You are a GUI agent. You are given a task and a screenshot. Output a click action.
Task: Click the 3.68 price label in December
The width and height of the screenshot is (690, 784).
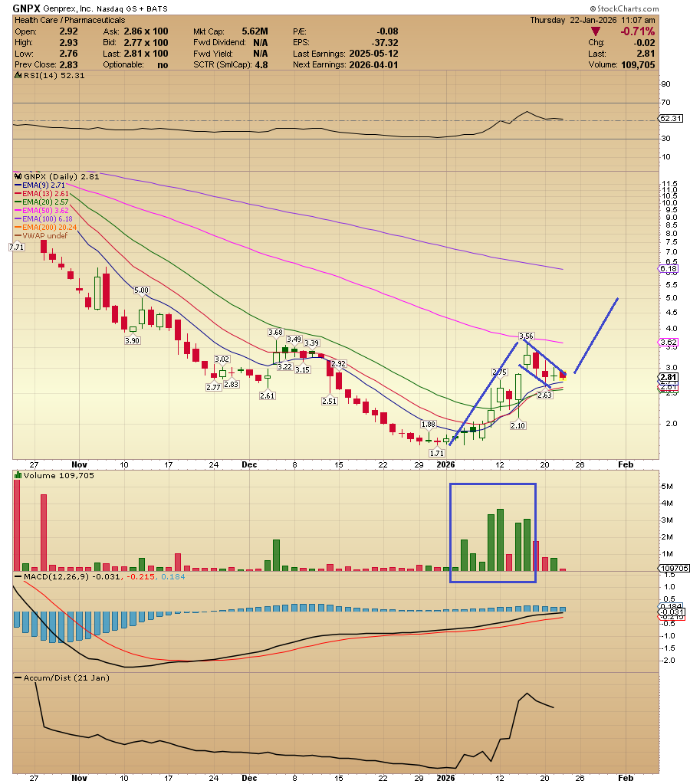[276, 333]
